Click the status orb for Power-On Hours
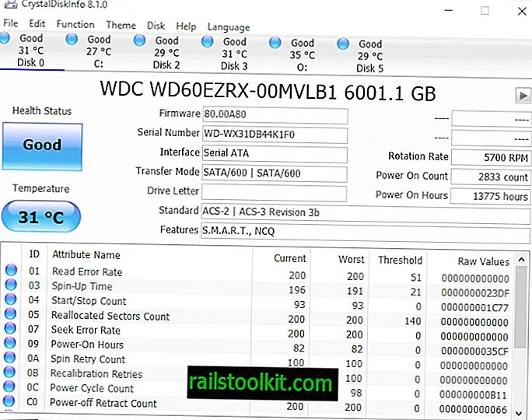The height and width of the screenshot is (420, 532). [10, 343]
